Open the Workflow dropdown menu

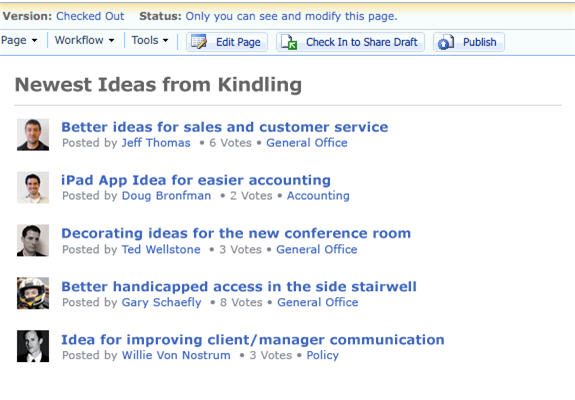click(84, 40)
